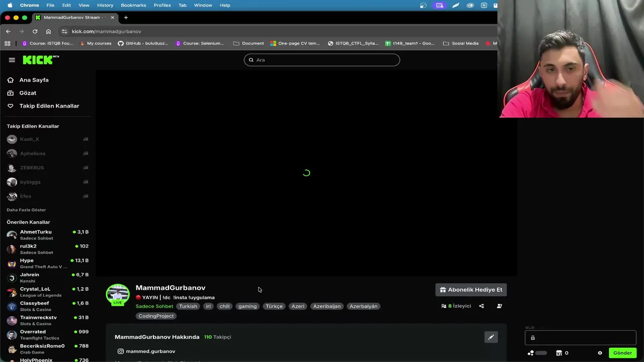
Task: Click MammadGurbanov live avatar
Action: (117, 295)
